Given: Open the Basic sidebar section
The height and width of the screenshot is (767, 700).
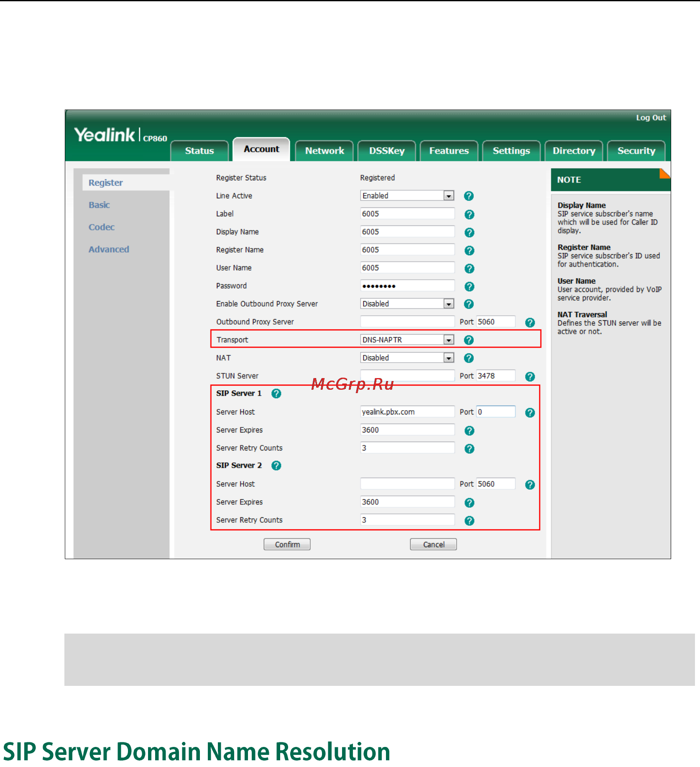Looking at the screenshot, I should click(x=99, y=205).
